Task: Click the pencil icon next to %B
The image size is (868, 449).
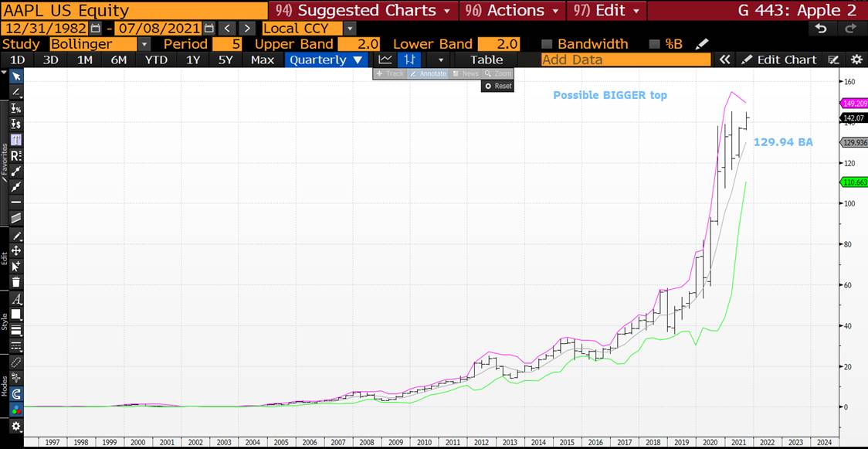Action: click(702, 44)
